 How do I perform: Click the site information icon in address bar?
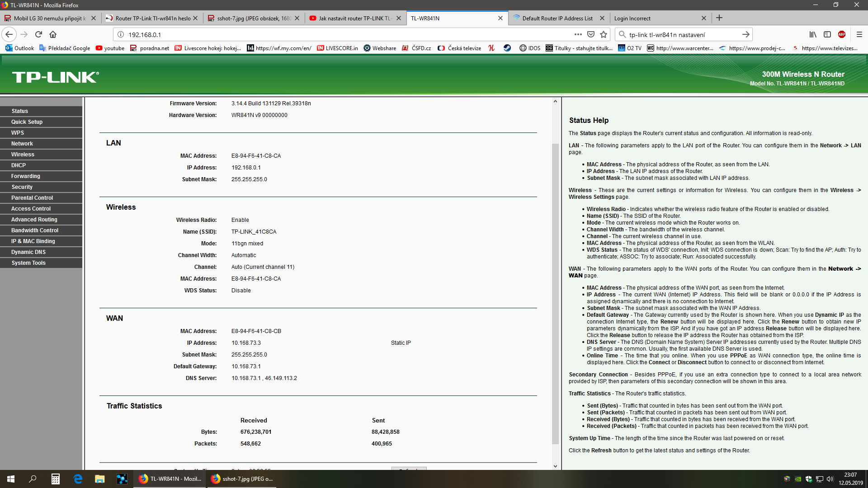121,34
